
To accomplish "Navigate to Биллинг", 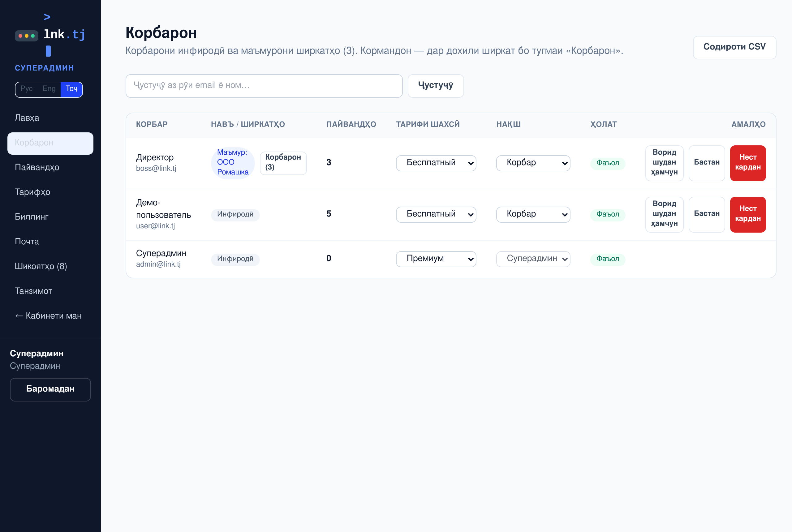I will coord(50,217).
